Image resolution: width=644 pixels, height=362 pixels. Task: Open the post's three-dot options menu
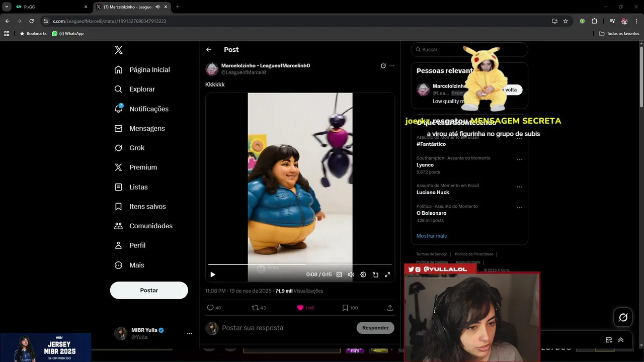click(x=392, y=66)
